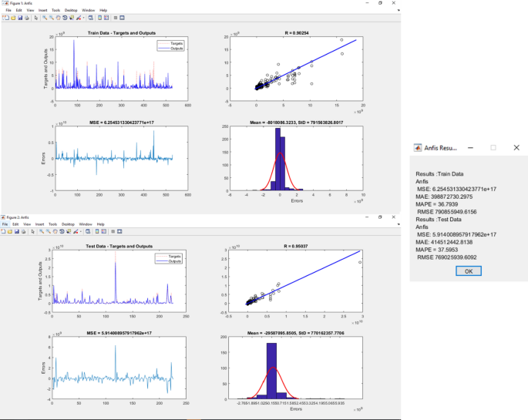Show Plot Tools in Figure 1 toolbar
This screenshot has height=420, width=528.
(122, 18)
